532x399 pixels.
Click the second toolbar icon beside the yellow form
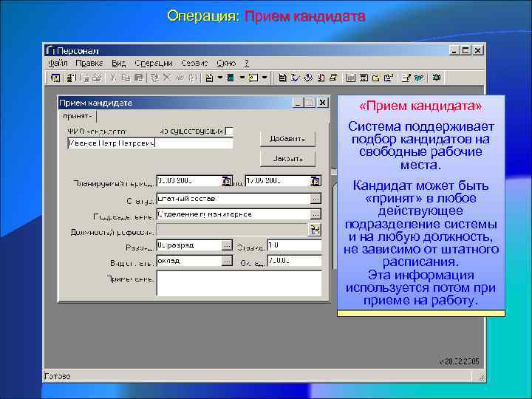coord(70,78)
